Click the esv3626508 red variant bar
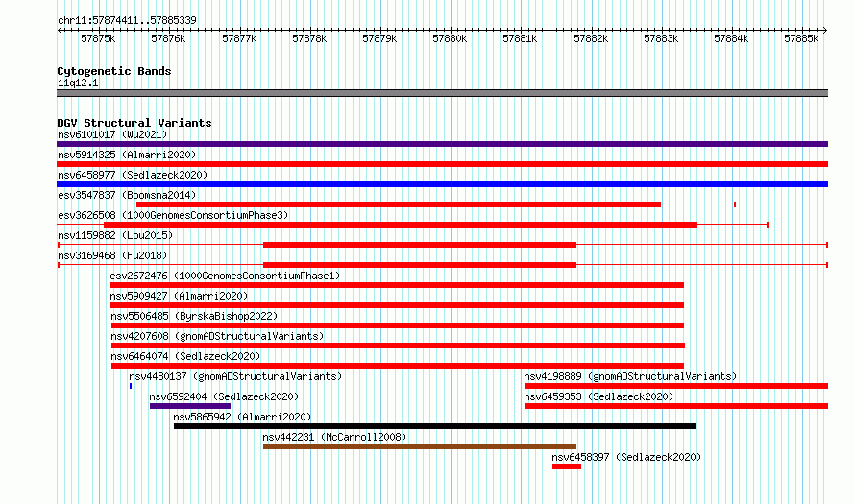 coord(401,225)
